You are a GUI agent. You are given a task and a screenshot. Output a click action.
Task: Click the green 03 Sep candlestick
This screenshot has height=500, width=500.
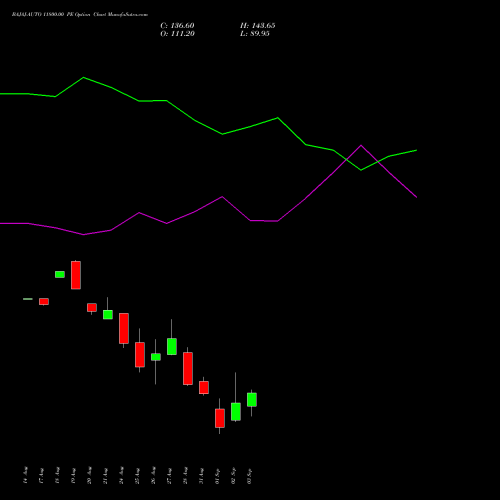(x=252, y=400)
